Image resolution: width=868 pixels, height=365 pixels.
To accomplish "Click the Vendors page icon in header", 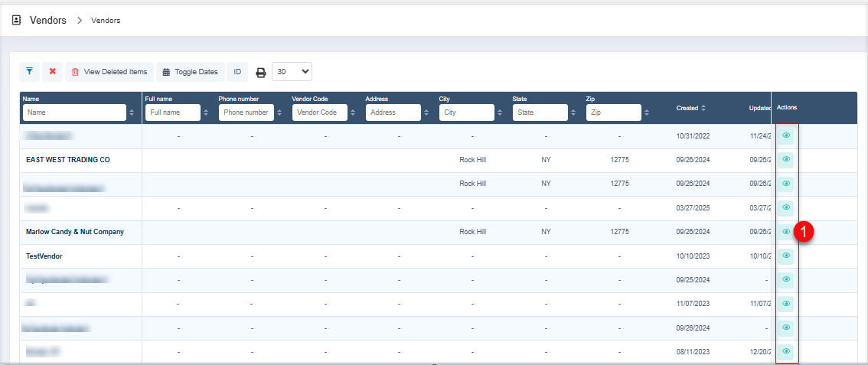I will [17, 20].
